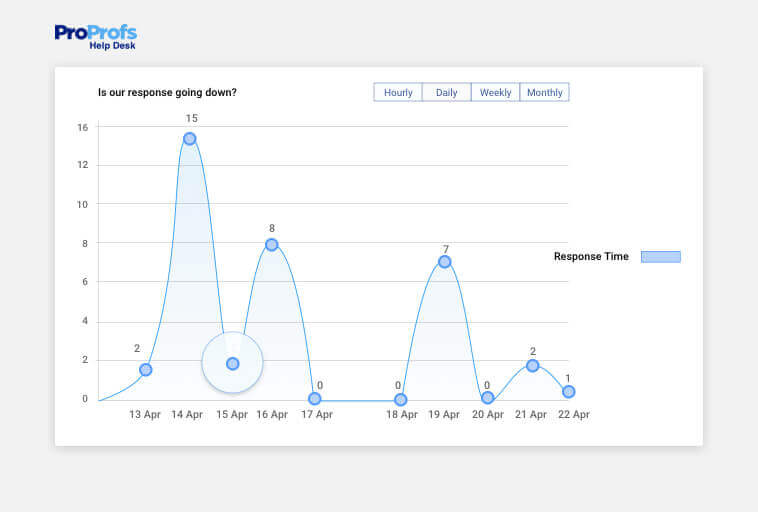Toggle the Response Time legend label
The width and height of the screenshot is (758, 512).
click(591, 257)
